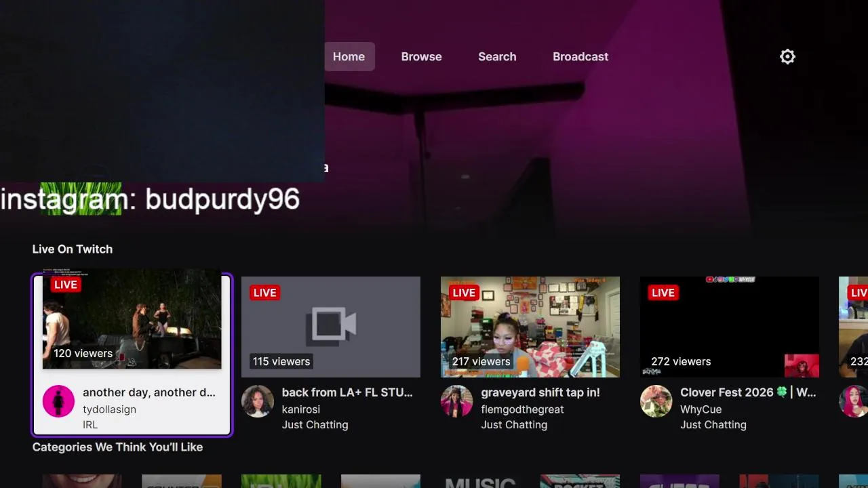Viewport: 868px width, 488px height.
Task: Switch to the Broadcast tab
Action: tap(580, 57)
